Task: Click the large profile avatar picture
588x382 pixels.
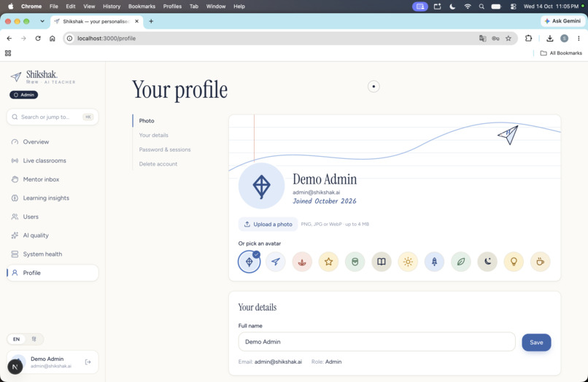Action: tap(261, 186)
